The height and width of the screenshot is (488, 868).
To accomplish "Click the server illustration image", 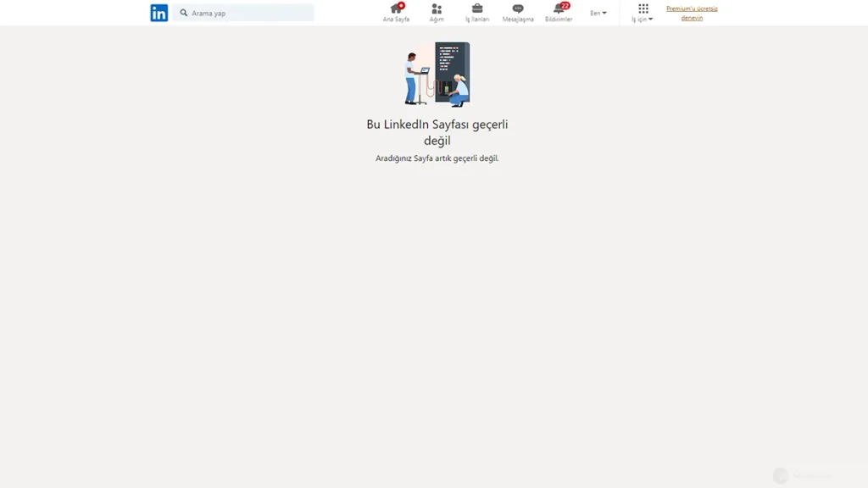I will tap(437, 75).
